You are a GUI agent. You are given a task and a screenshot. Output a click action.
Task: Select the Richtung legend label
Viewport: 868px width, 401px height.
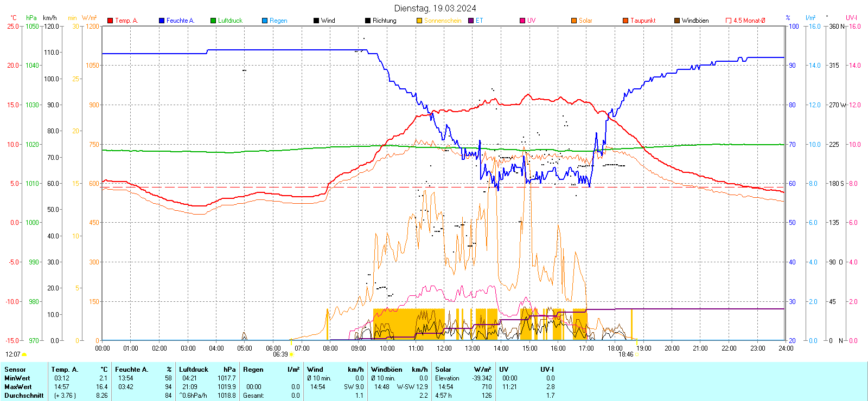[x=384, y=21]
